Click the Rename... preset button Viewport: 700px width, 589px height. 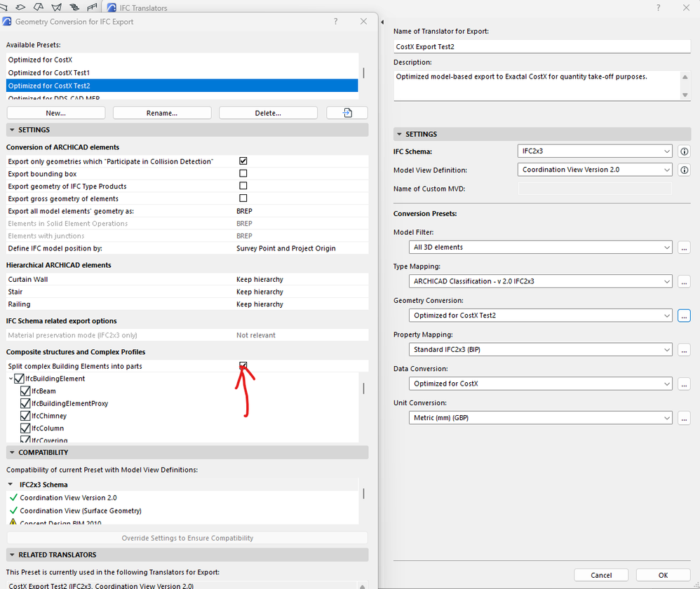click(162, 113)
